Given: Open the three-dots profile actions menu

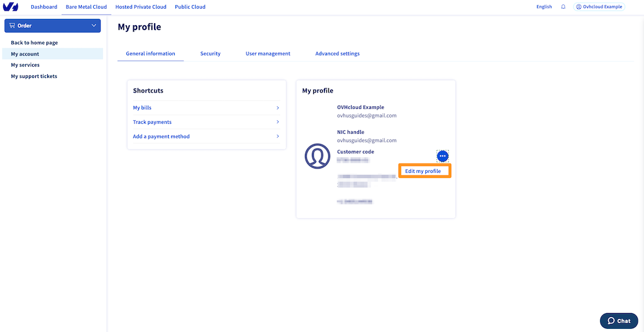Looking at the screenshot, I should (x=442, y=156).
